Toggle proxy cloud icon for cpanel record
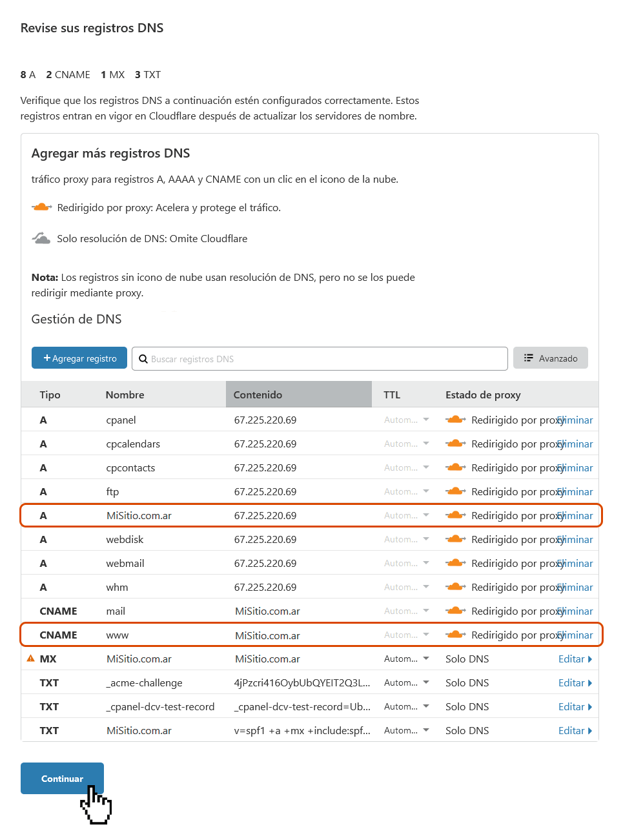 (x=456, y=420)
